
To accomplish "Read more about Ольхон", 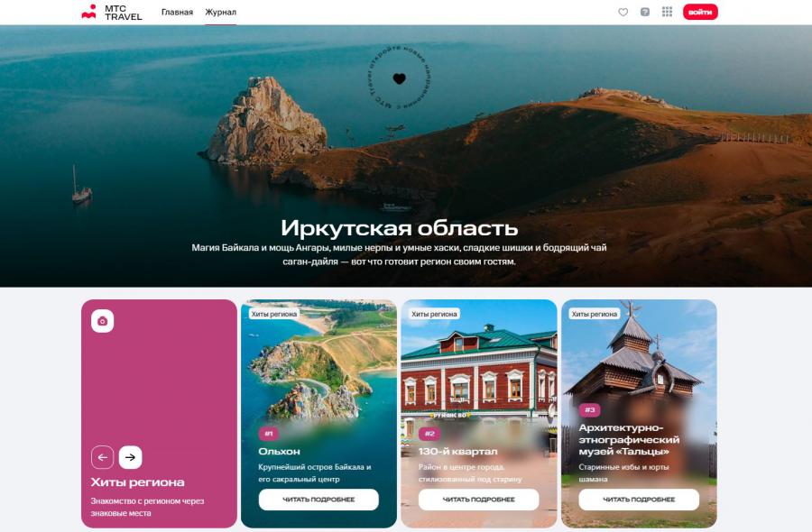I will (318, 500).
